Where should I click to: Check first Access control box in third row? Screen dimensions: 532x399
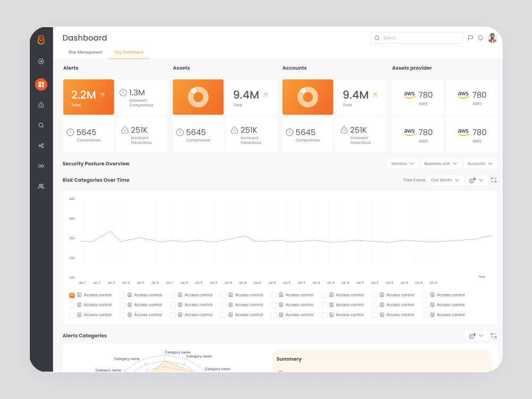tap(72, 315)
